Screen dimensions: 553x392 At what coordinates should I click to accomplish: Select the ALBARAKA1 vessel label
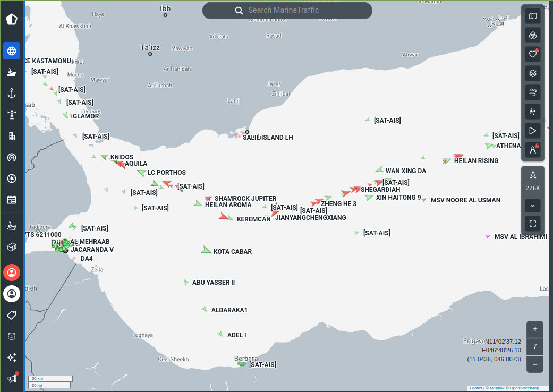(229, 310)
